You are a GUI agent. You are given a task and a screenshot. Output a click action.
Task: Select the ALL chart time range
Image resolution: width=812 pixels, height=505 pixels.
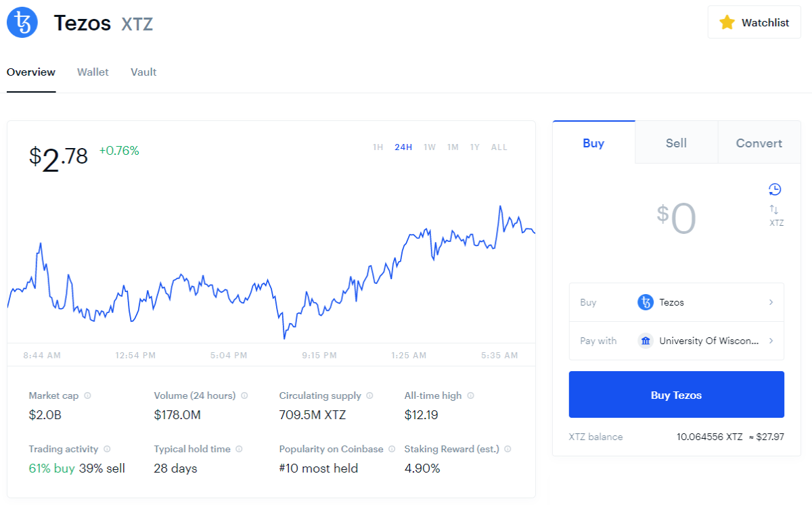pyautogui.click(x=499, y=147)
